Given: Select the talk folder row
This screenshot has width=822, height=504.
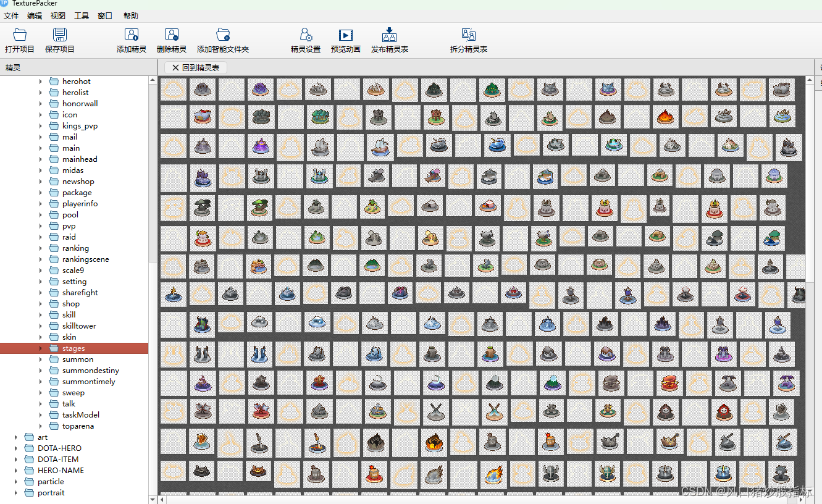Looking at the screenshot, I should click(x=74, y=403).
